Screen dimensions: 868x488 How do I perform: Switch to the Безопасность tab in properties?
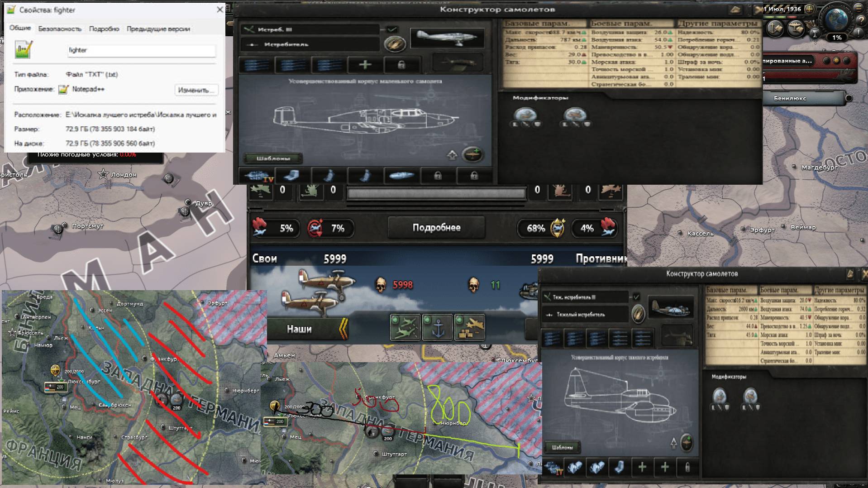tap(60, 28)
